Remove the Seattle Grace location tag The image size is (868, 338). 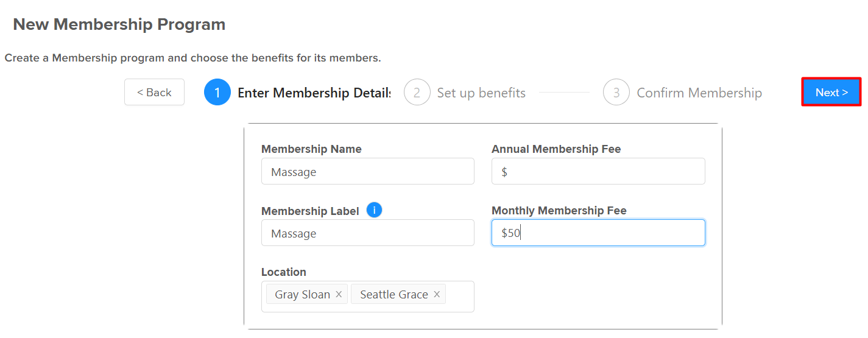click(x=437, y=294)
